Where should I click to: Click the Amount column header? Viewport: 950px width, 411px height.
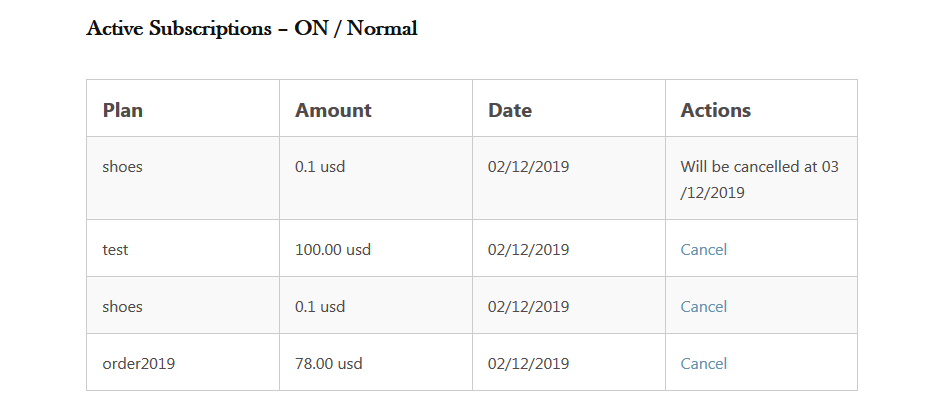(x=333, y=110)
